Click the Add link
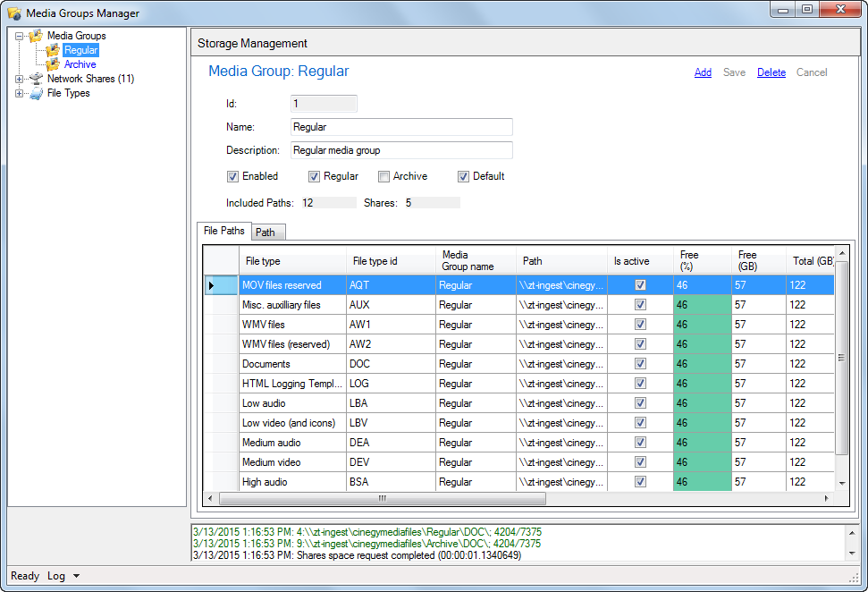This screenshot has width=868, height=592. click(x=703, y=72)
